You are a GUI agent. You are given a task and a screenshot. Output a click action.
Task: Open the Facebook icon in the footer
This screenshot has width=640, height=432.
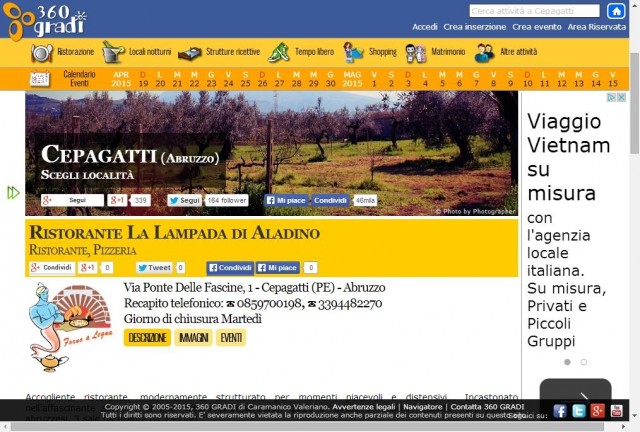tap(560, 411)
